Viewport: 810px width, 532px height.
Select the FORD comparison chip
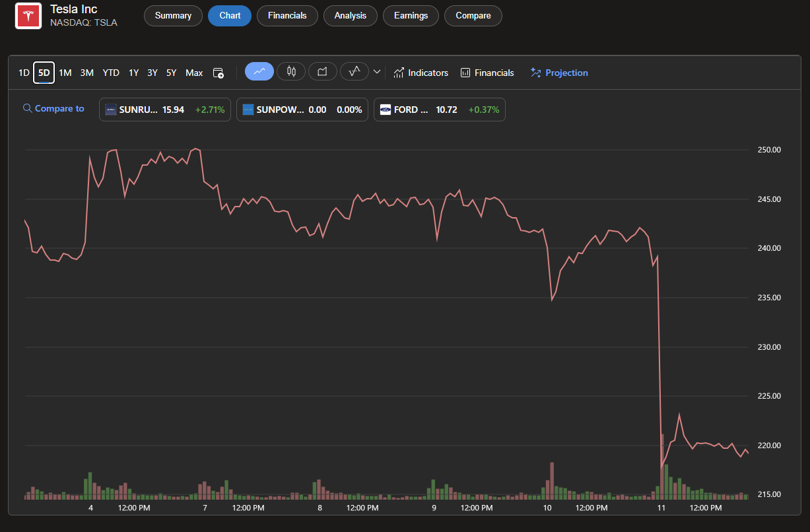[x=440, y=110]
